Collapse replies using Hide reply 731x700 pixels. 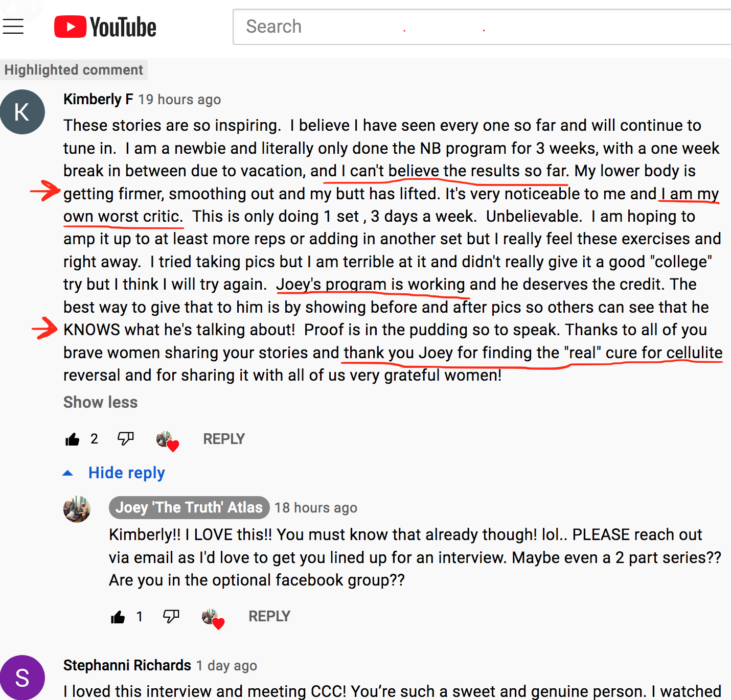126,473
